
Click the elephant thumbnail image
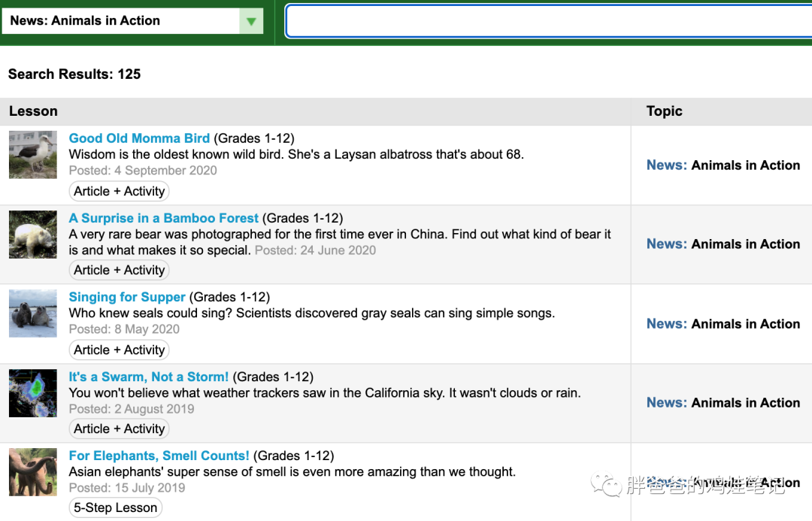tap(33, 472)
